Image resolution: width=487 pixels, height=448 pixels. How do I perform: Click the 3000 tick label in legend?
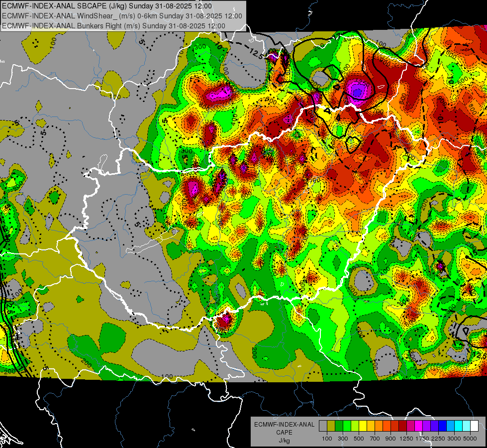tap(454, 439)
